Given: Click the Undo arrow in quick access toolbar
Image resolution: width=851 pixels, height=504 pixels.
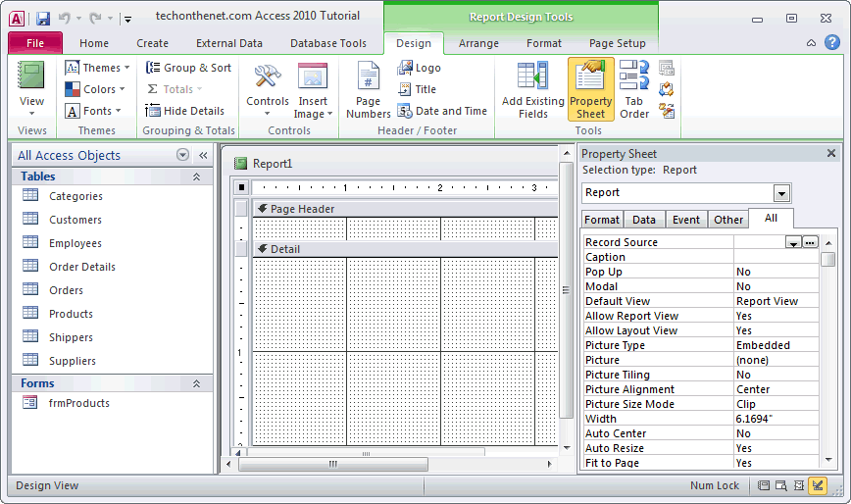Looking at the screenshot, I should [65, 18].
